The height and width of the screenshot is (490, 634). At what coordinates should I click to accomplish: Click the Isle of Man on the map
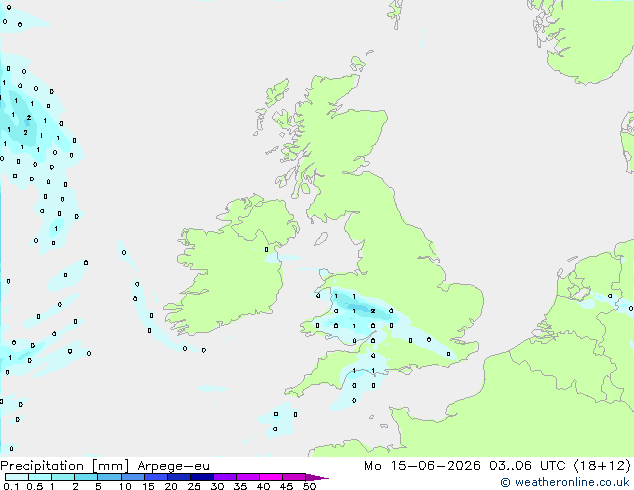[x=321, y=239]
